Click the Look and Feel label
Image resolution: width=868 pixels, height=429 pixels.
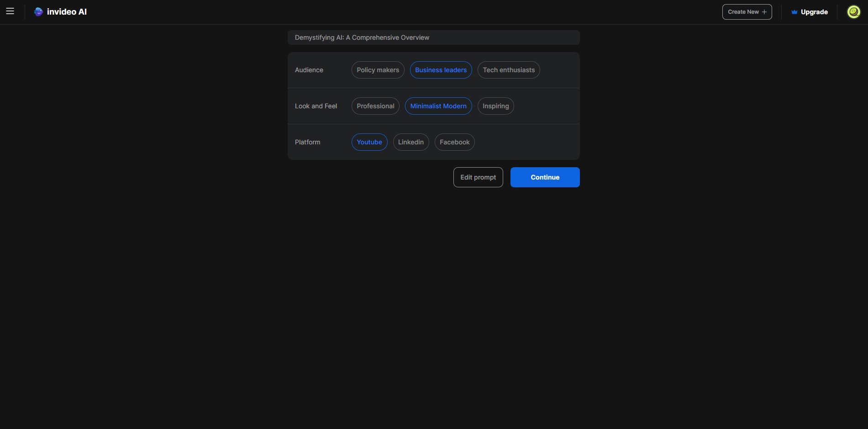pos(316,106)
